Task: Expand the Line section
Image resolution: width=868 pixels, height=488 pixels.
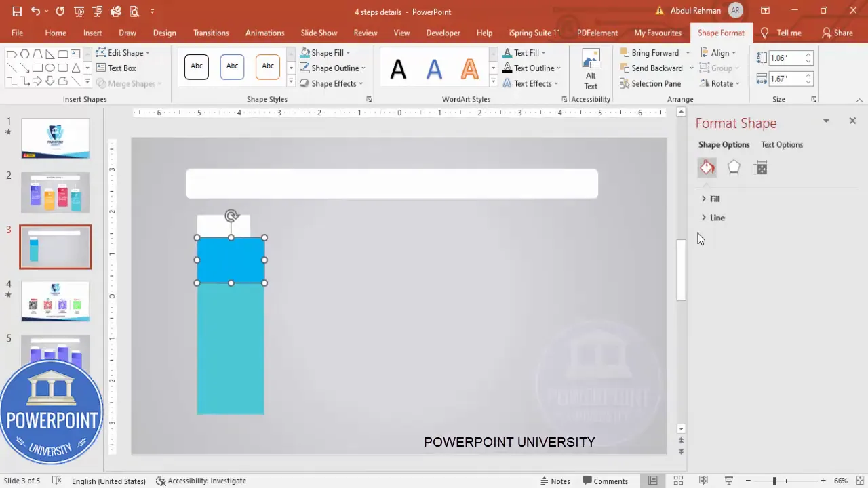Action: click(x=712, y=218)
